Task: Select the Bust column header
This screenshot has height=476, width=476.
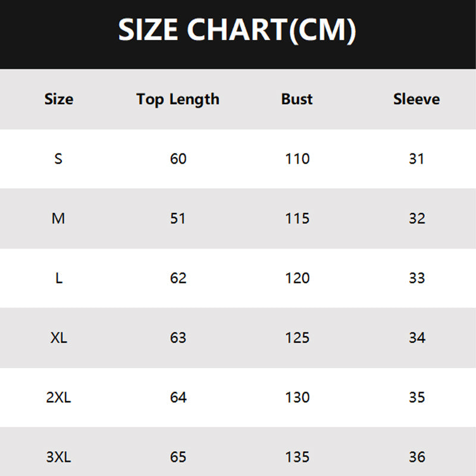Action: (297, 99)
